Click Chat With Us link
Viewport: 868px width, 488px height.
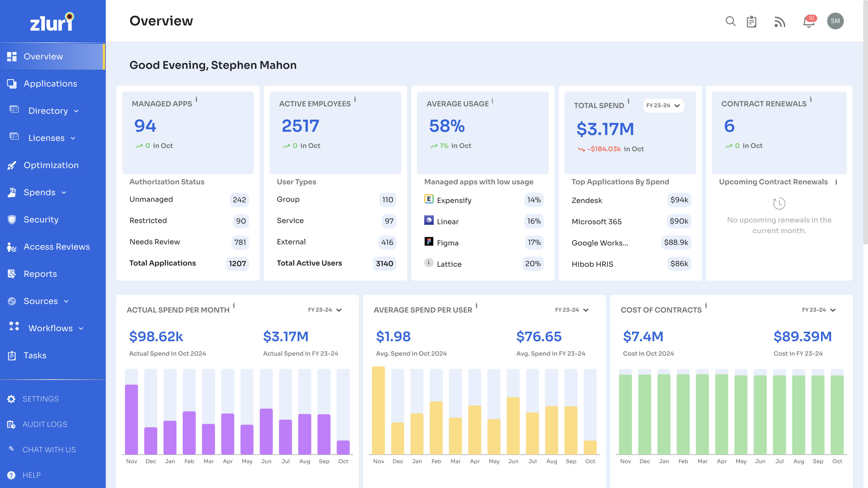[x=49, y=450]
